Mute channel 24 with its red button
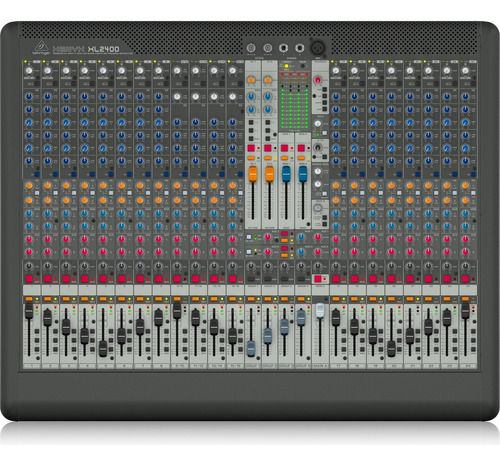Image resolution: width=500 pixels, height=466 pixels. [465, 279]
